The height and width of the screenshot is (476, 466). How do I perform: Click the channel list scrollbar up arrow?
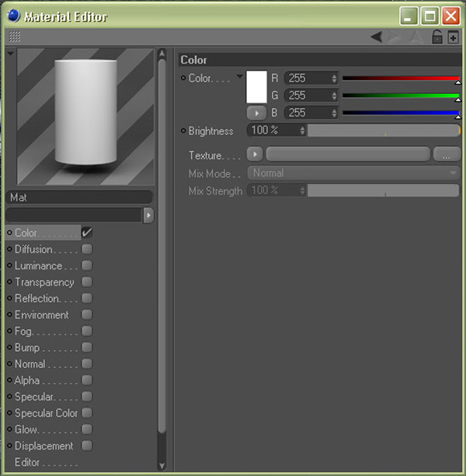[162, 54]
